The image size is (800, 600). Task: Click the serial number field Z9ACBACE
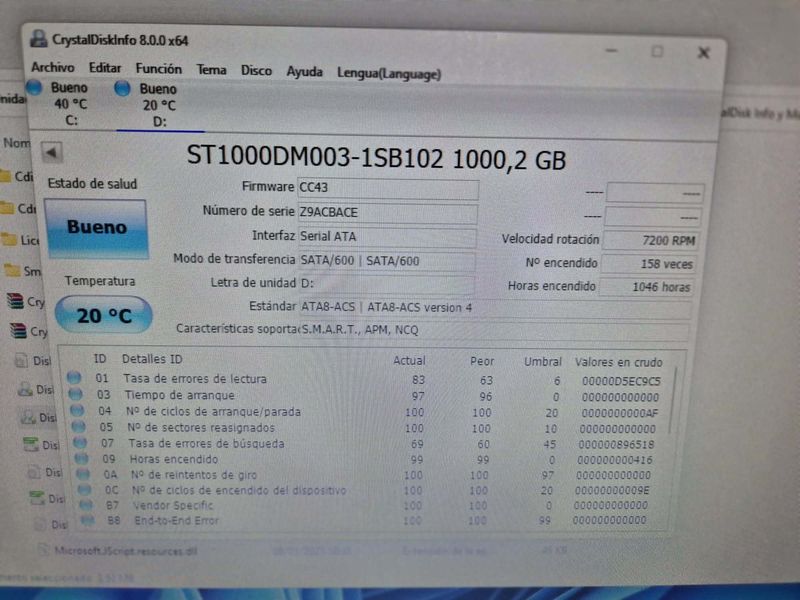(x=387, y=213)
